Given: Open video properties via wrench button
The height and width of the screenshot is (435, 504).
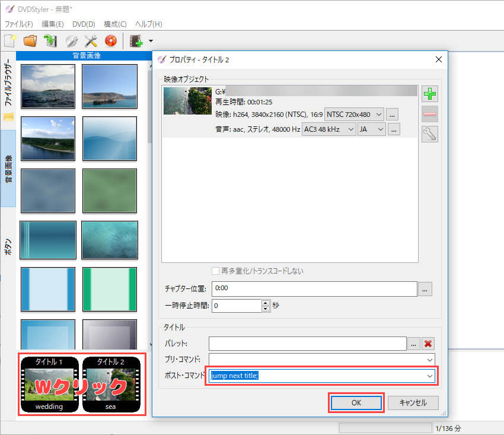Looking at the screenshot, I should [430, 134].
